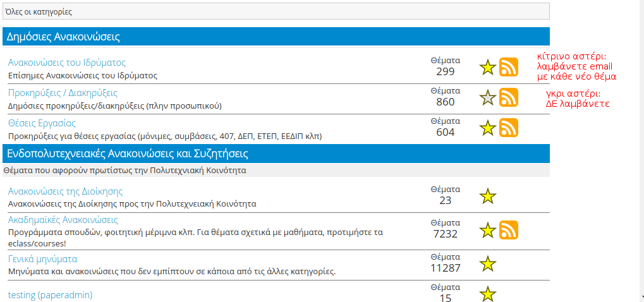Toggle subscription star for Γενικά μηνύματα
The height and width of the screenshot is (302, 644).
point(488,263)
